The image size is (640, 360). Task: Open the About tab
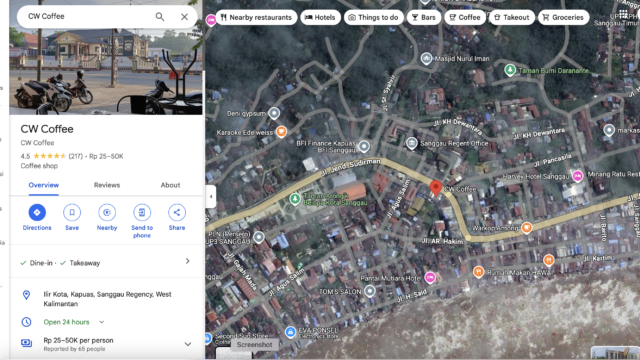(x=170, y=185)
